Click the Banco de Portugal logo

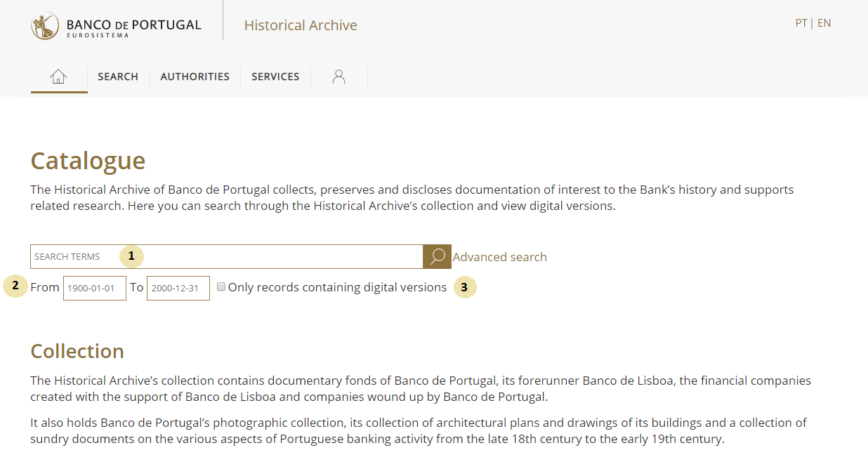(117, 25)
